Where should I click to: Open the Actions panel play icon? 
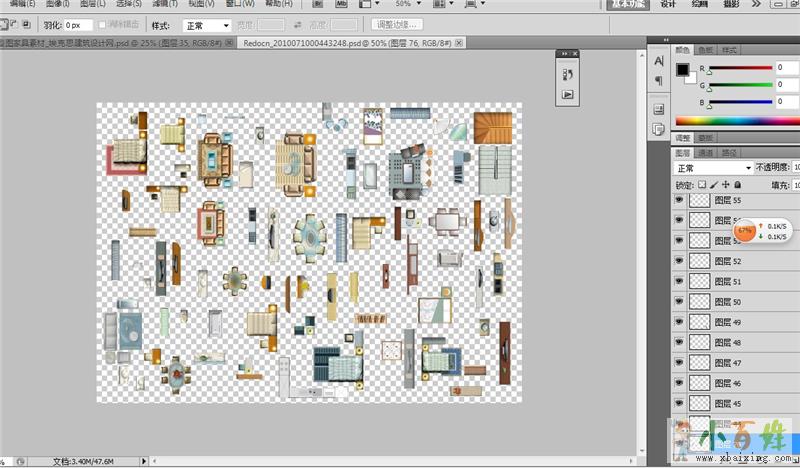(568, 94)
